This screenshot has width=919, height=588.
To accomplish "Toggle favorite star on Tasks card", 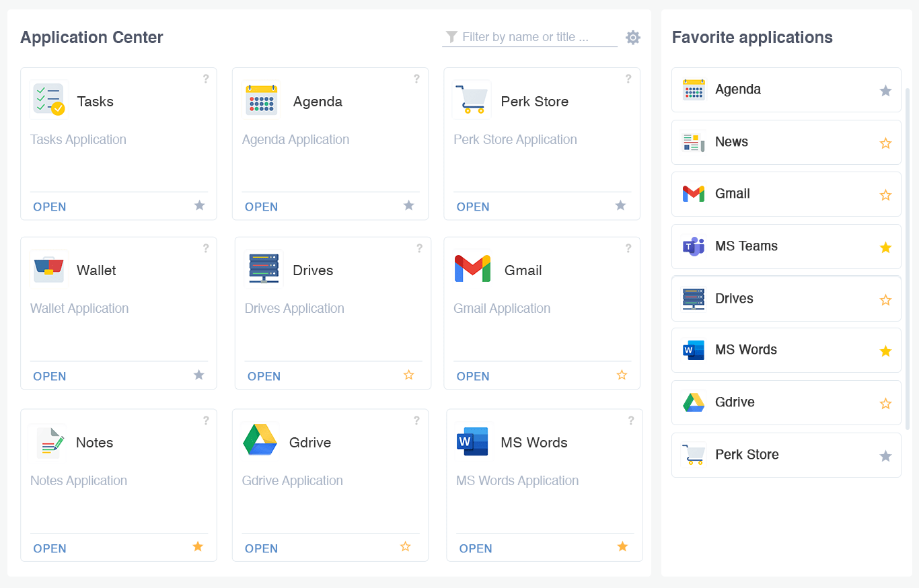I will click(x=199, y=205).
